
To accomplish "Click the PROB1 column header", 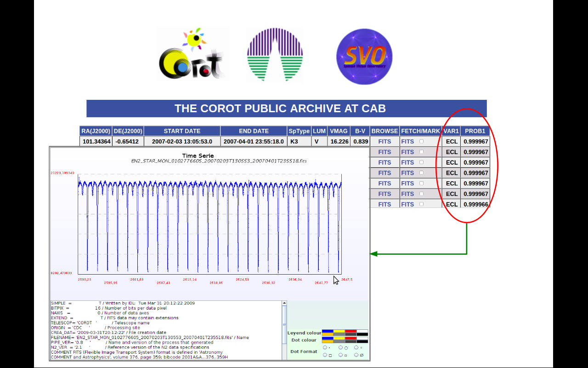I will tap(475, 131).
